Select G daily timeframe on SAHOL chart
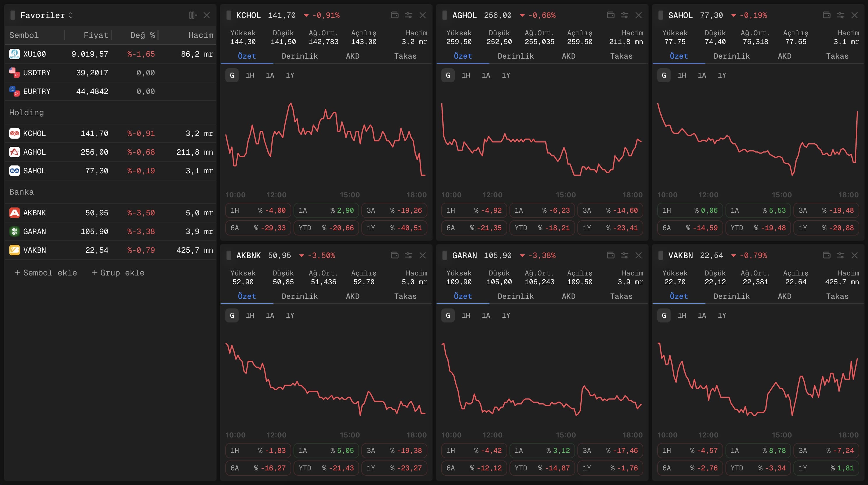The height and width of the screenshot is (485, 868). 663,75
